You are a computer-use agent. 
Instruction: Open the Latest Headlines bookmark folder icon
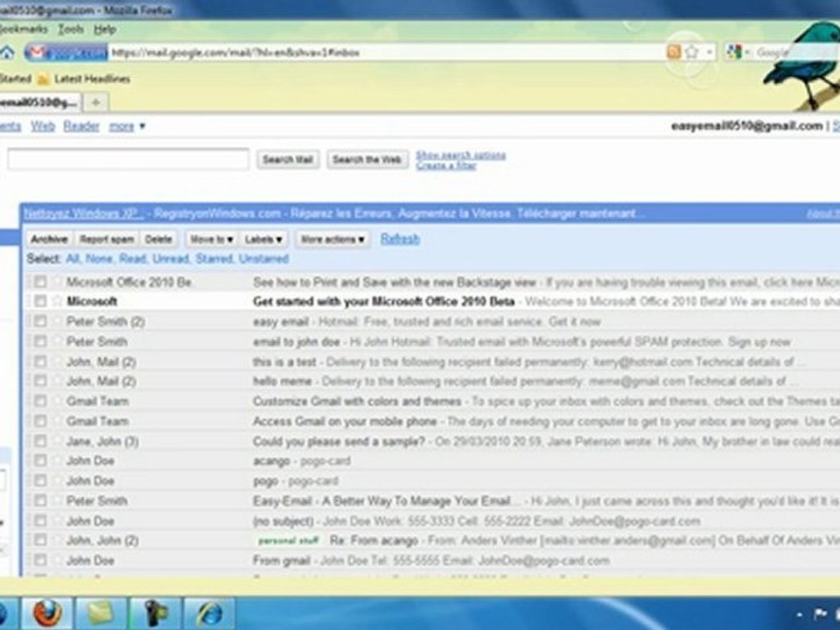tap(44, 80)
